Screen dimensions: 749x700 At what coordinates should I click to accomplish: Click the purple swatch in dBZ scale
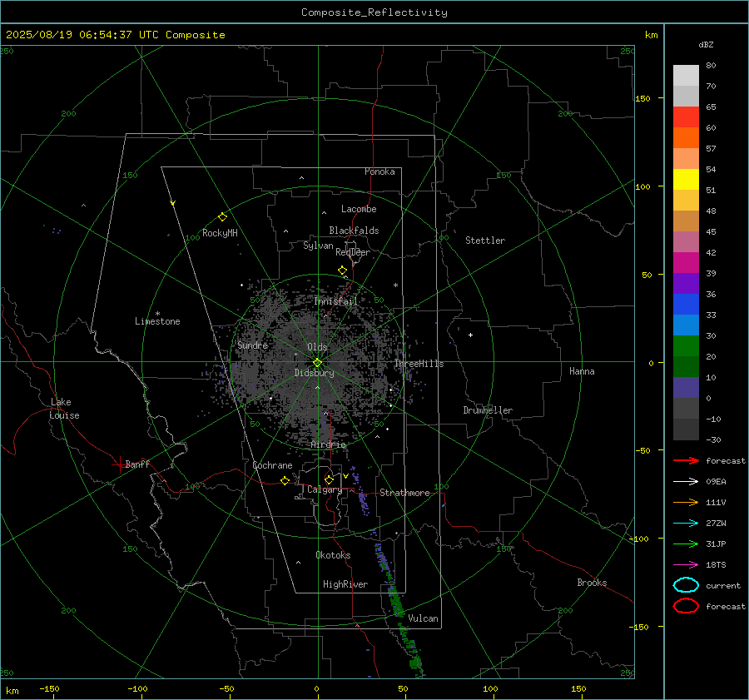point(686,283)
